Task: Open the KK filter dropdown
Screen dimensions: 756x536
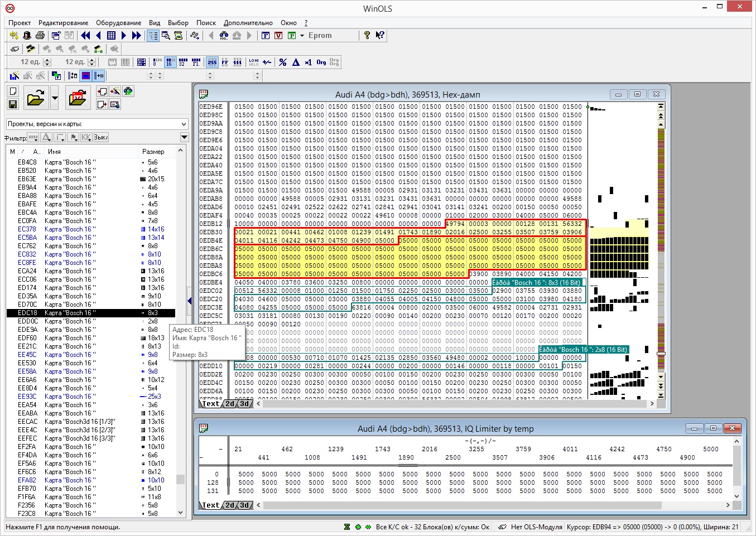Action: pos(86,137)
